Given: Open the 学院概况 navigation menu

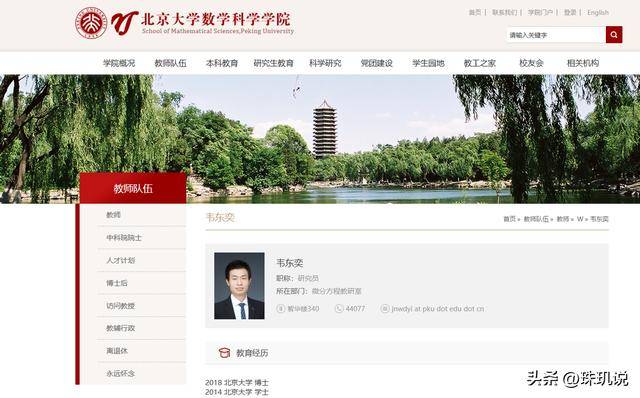Looking at the screenshot, I should (x=119, y=63).
